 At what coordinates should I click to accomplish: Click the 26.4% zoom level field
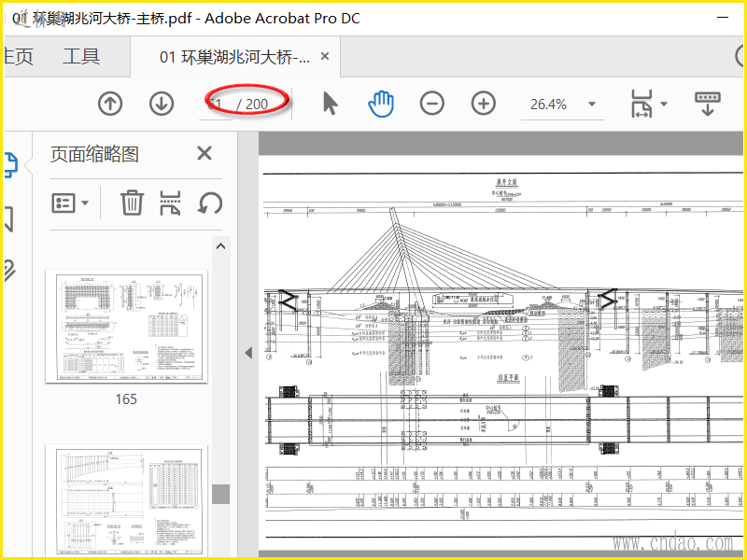point(549,105)
